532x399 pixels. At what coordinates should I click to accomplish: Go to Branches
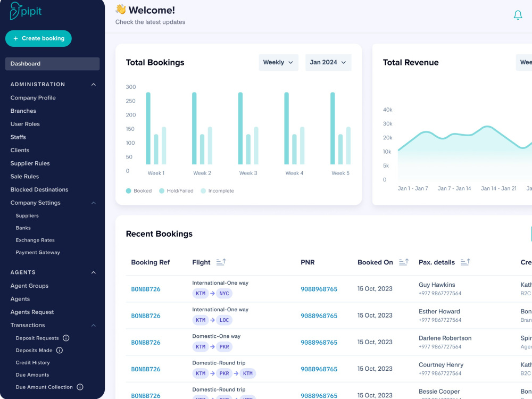23,111
